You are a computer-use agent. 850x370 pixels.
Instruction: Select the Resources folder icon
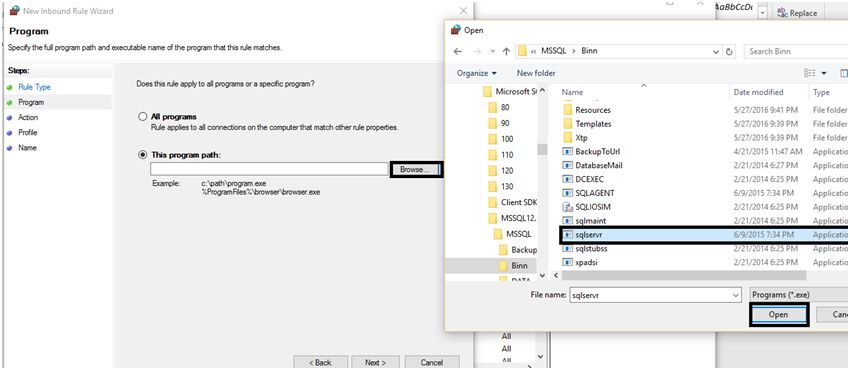coord(568,110)
